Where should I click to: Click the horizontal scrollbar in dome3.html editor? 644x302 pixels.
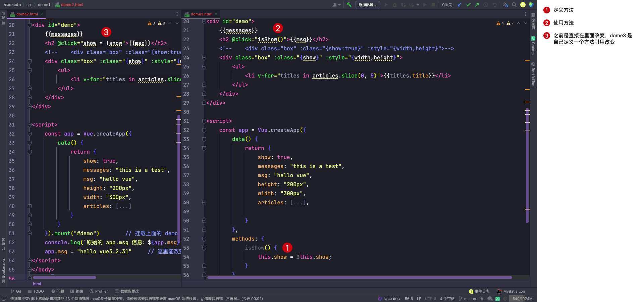click(359, 278)
